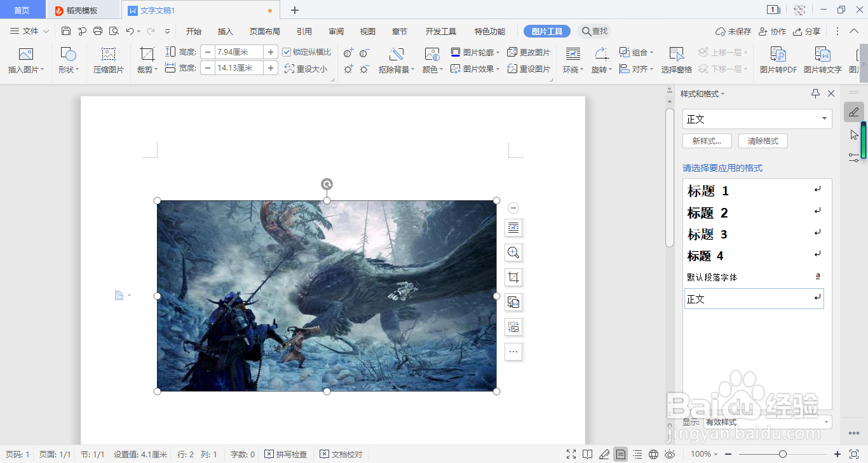Switch to page layout view icon
This screenshot has height=463, width=868.
[x=621, y=454]
